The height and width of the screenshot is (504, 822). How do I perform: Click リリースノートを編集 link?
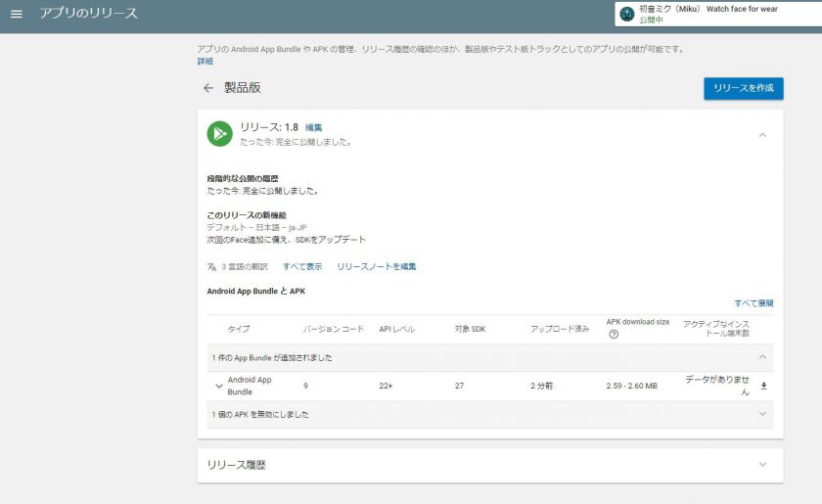[377, 266]
